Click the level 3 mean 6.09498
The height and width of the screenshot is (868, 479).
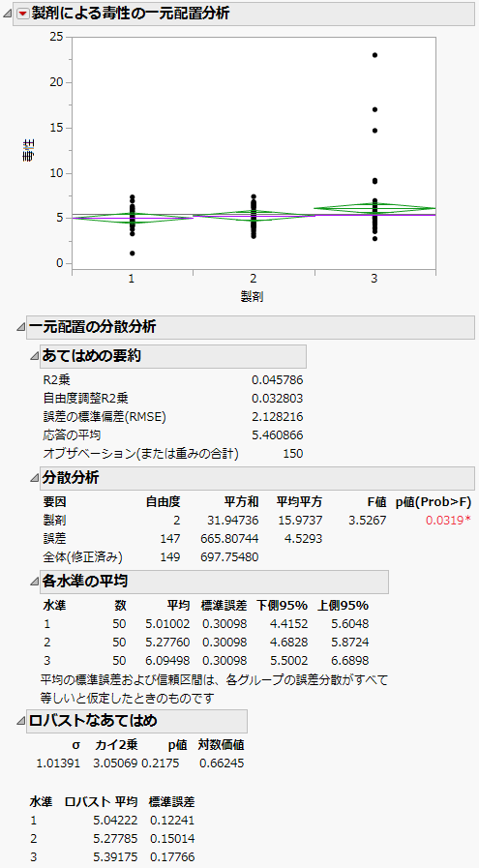[167, 660]
